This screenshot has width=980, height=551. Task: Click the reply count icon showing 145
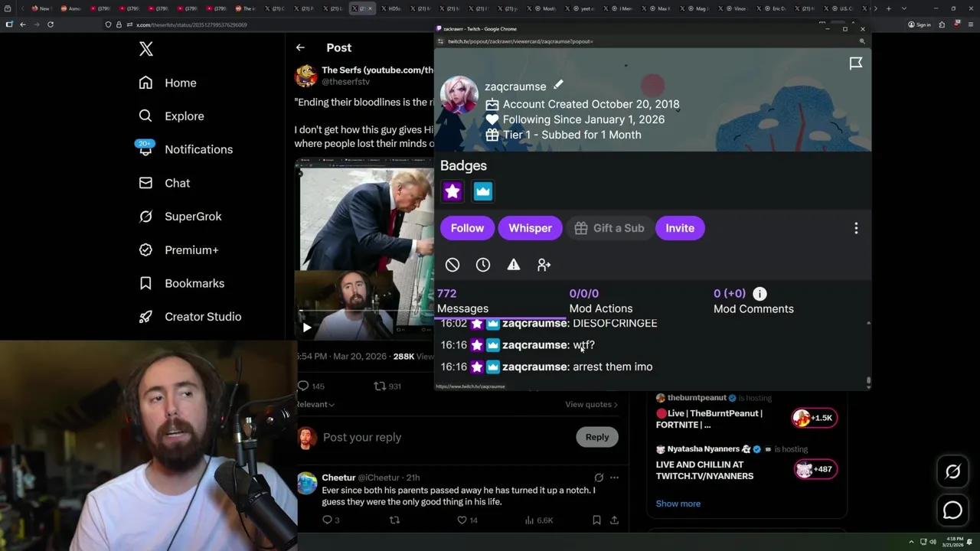pyautogui.click(x=303, y=386)
